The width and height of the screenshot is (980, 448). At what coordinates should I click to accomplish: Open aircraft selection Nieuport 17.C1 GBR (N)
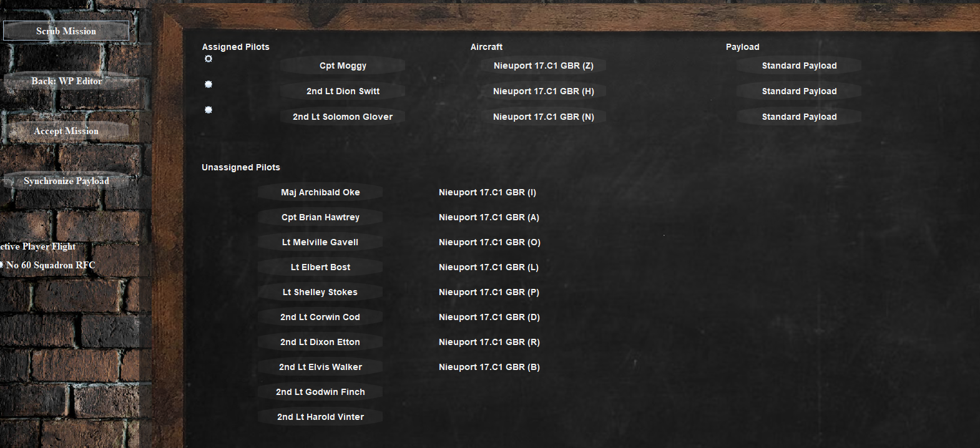coord(543,117)
